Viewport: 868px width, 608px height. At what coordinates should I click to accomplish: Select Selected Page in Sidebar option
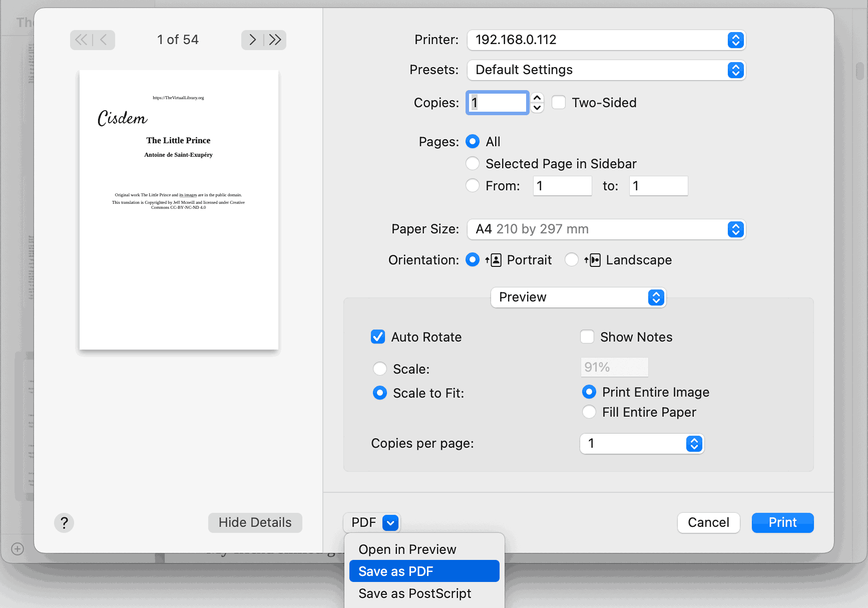click(x=473, y=164)
